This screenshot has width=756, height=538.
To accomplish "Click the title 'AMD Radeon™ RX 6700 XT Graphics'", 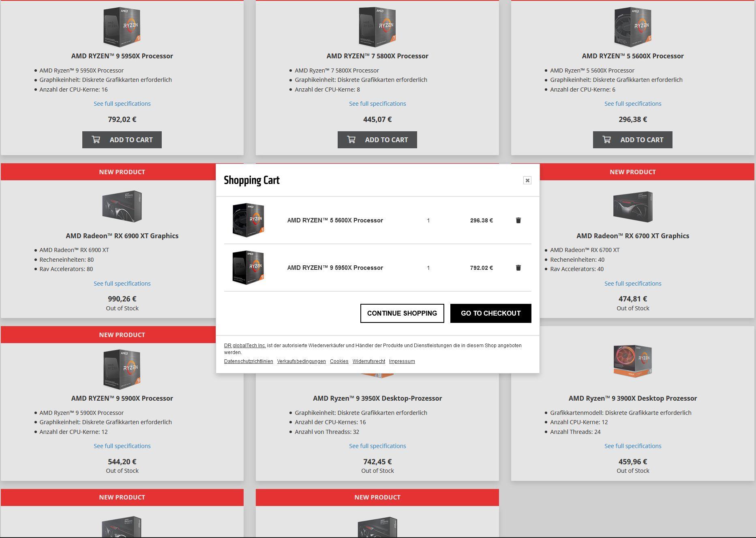I will point(633,236).
